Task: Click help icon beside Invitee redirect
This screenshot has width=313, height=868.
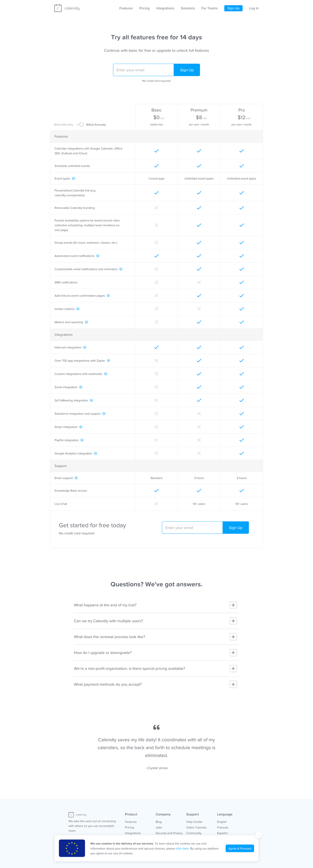Action: pos(78,309)
